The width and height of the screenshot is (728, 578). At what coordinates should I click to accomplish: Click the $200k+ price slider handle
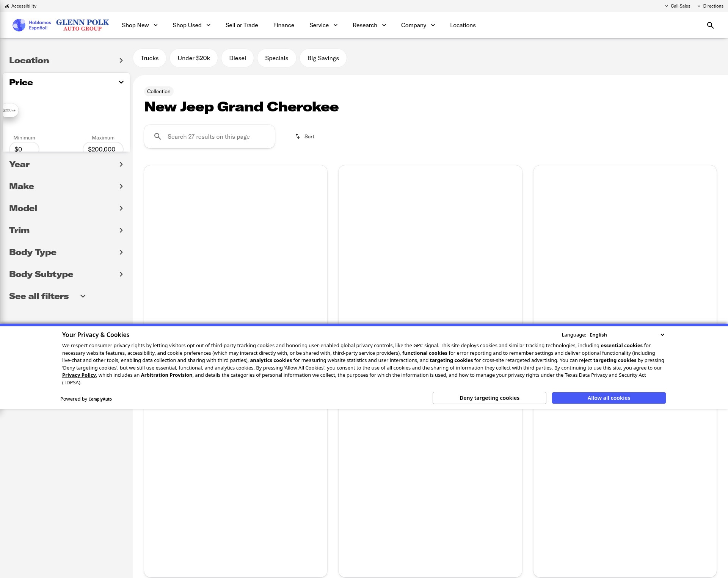[x=10, y=110]
